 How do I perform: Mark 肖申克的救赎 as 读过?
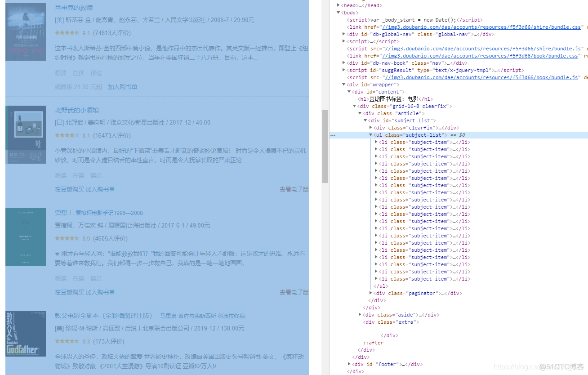pos(97,73)
